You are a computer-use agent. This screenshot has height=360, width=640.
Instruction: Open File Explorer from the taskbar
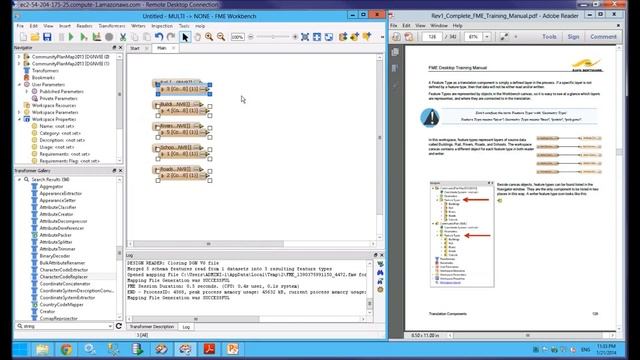(42, 349)
